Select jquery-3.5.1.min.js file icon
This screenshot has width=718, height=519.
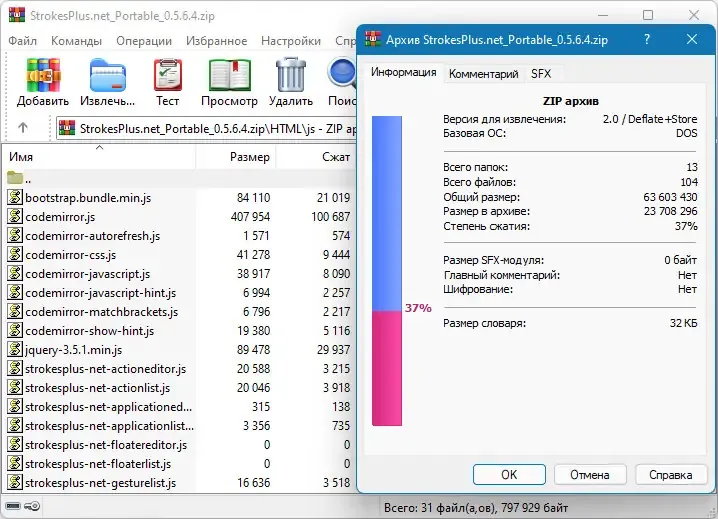pyautogui.click(x=15, y=350)
